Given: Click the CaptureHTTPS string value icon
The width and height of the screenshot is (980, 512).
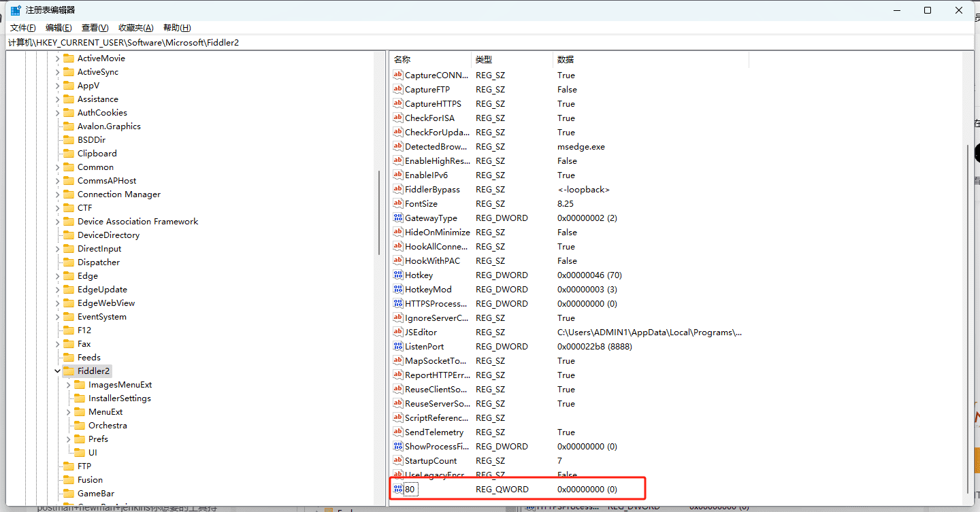Looking at the screenshot, I should click(x=398, y=103).
